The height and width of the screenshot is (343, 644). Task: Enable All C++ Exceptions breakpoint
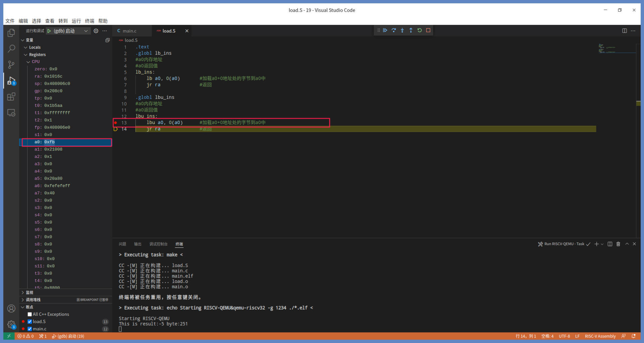coord(30,315)
